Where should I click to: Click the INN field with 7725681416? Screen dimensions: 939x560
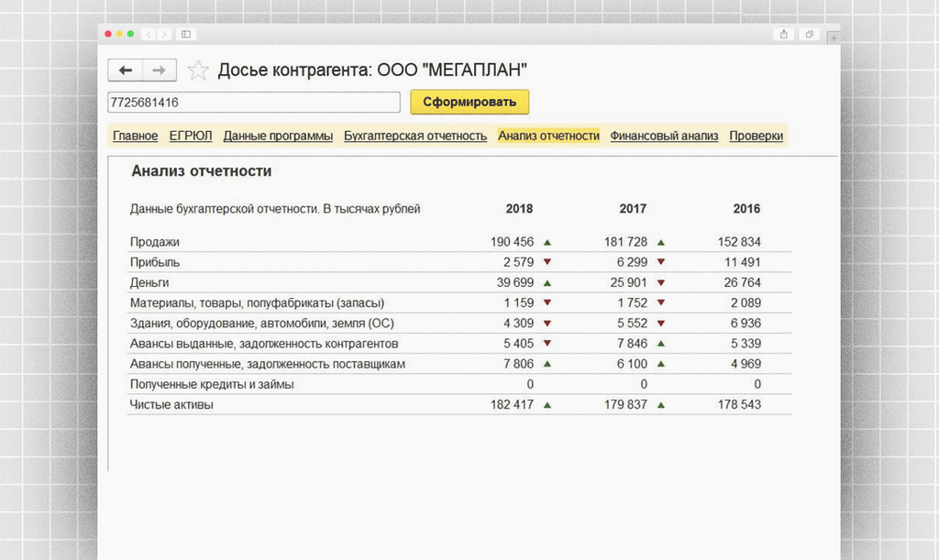(254, 103)
